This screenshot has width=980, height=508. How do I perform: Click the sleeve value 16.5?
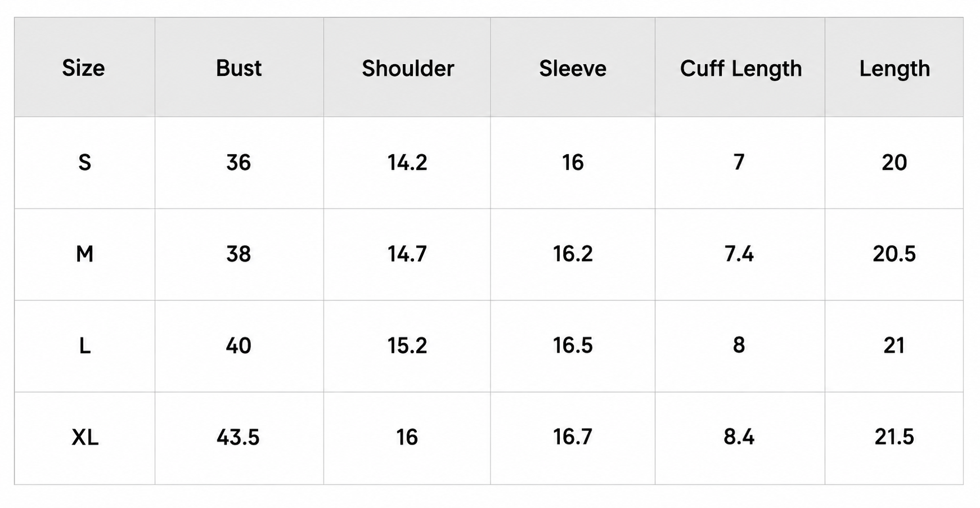click(573, 345)
